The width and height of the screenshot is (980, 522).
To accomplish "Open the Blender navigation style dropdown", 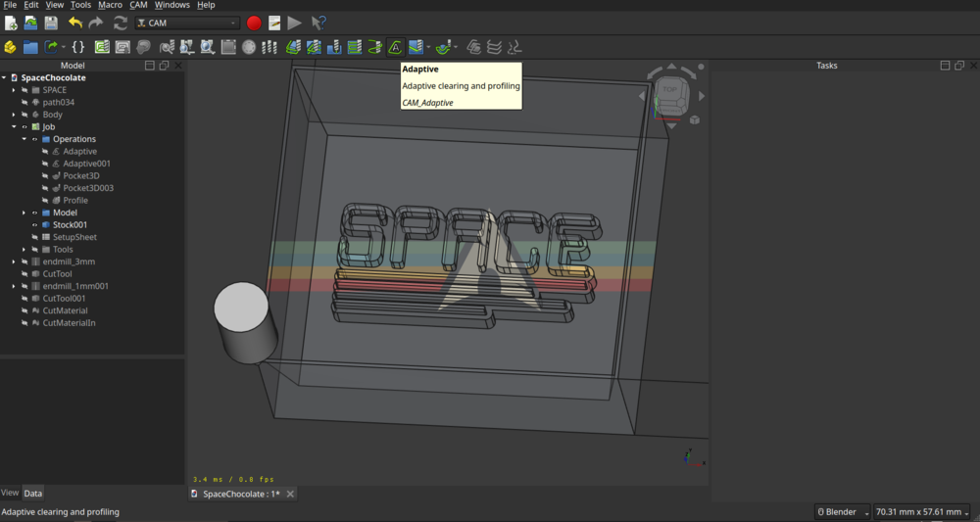I will click(842, 512).
